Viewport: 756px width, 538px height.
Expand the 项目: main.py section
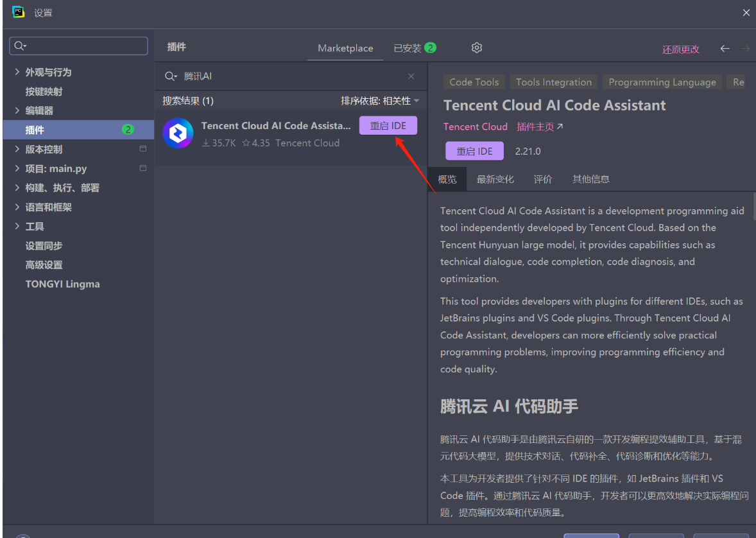[17, 168]
